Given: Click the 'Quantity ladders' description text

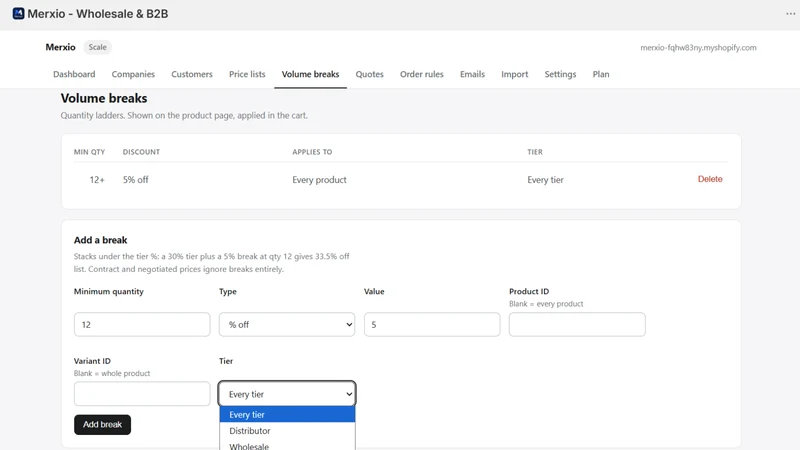Looking at the screenshot, I should click(x=184, y=115).
